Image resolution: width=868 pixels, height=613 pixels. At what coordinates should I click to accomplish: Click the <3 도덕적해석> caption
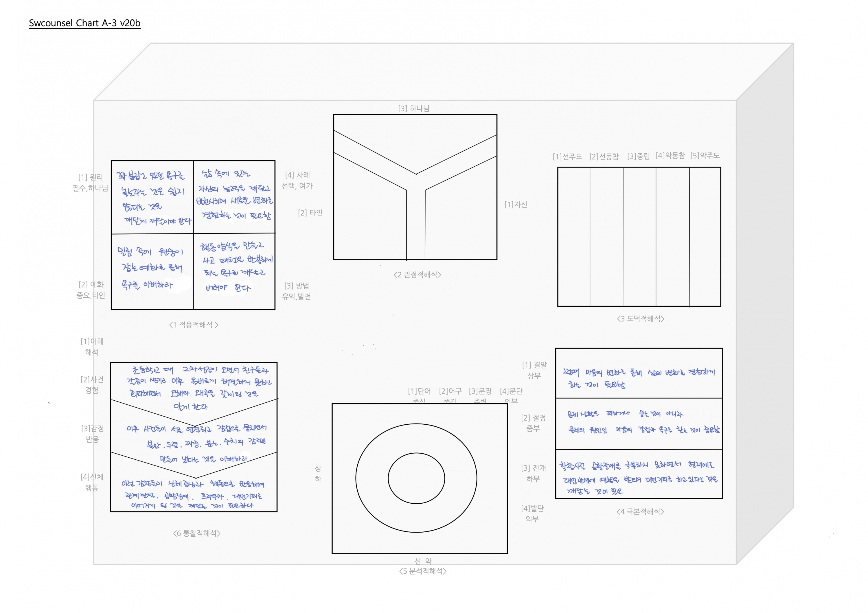coord(640,319)
